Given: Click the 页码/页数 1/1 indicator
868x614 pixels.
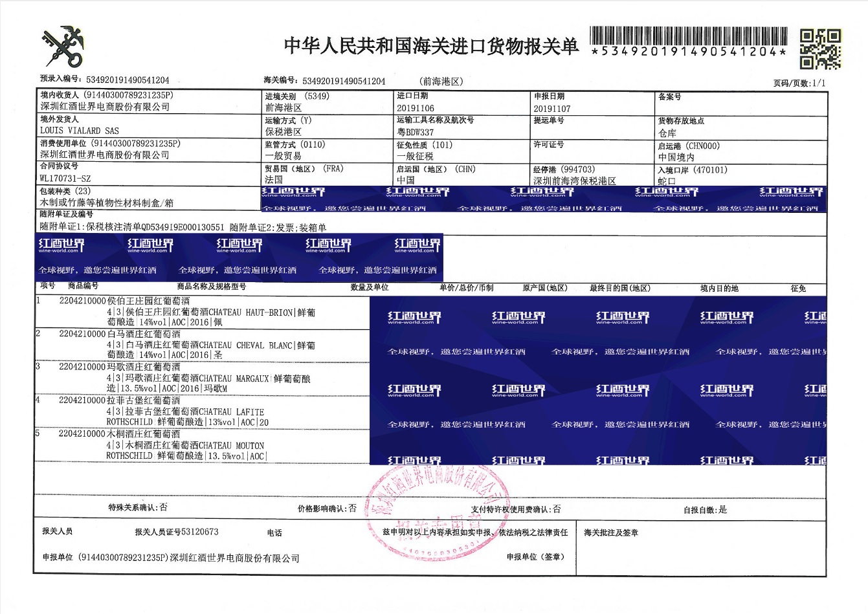Looking at the screenshot, I should (799, 83).
